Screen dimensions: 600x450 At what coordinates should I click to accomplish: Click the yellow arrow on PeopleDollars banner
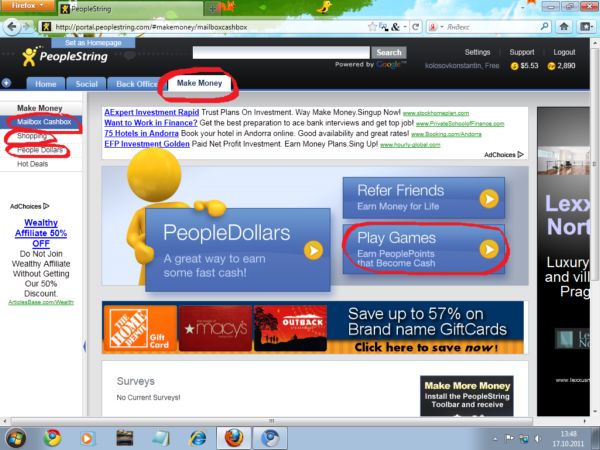(313, 250)
